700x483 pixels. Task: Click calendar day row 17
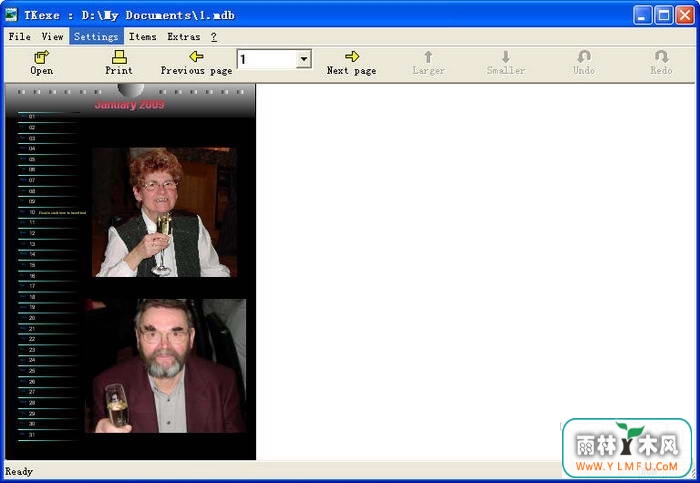(49, 286)
